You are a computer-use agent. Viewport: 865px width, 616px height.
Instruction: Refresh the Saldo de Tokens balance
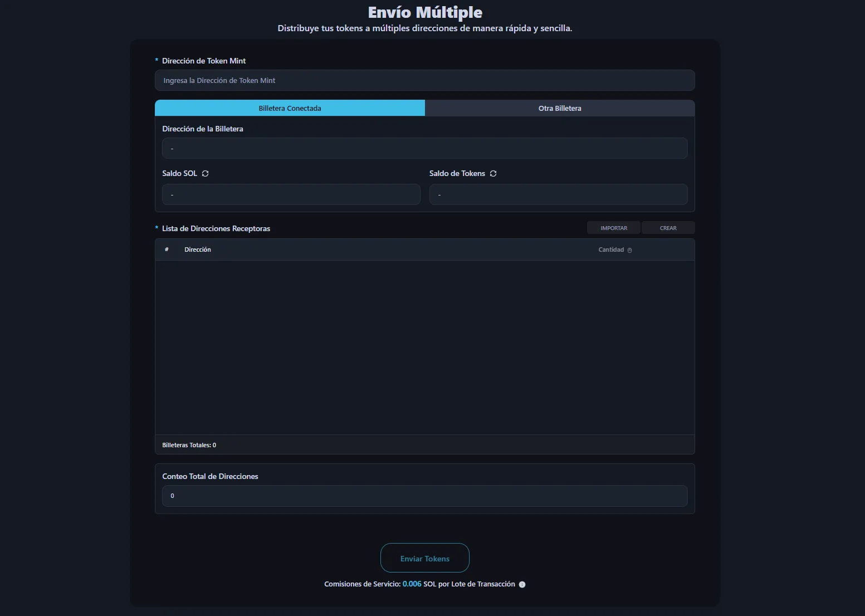[x=493, y=174]
